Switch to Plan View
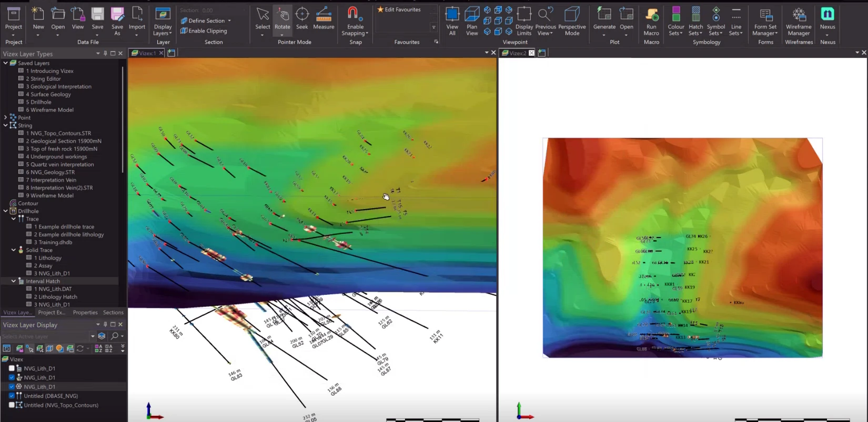Image resolution: width=868 pixels, height=422 pixels. click(x=472, y=21)
